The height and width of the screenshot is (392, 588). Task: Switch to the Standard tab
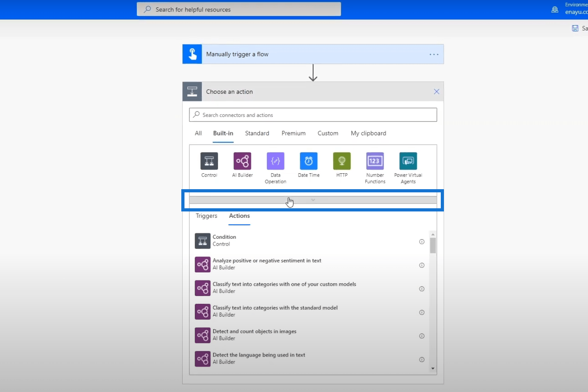(x=257, y=133)
